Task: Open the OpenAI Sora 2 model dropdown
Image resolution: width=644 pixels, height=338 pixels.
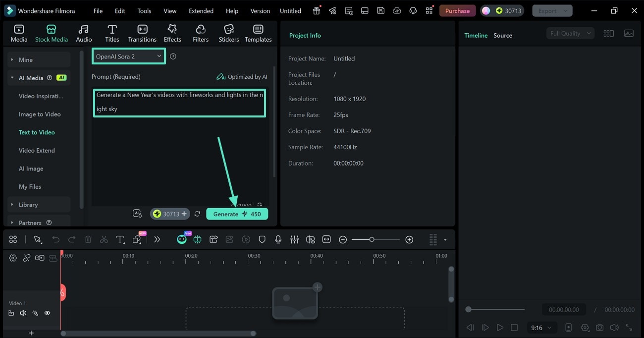Action: (x=129, y=56)
